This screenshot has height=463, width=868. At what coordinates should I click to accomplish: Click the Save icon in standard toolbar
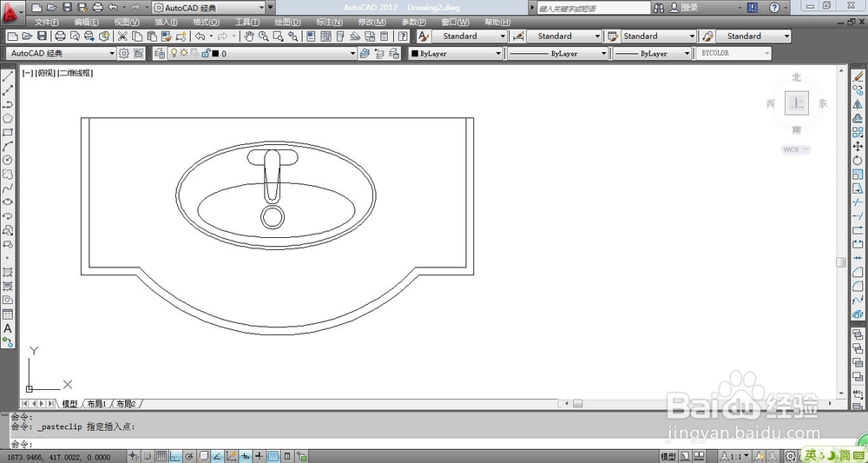[42, 36]
